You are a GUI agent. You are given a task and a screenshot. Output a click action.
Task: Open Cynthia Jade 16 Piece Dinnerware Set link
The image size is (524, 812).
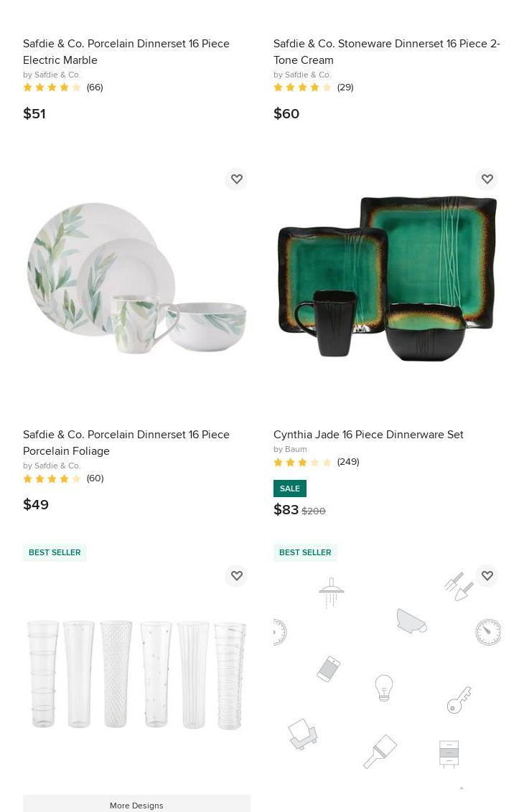pos(368,435)
